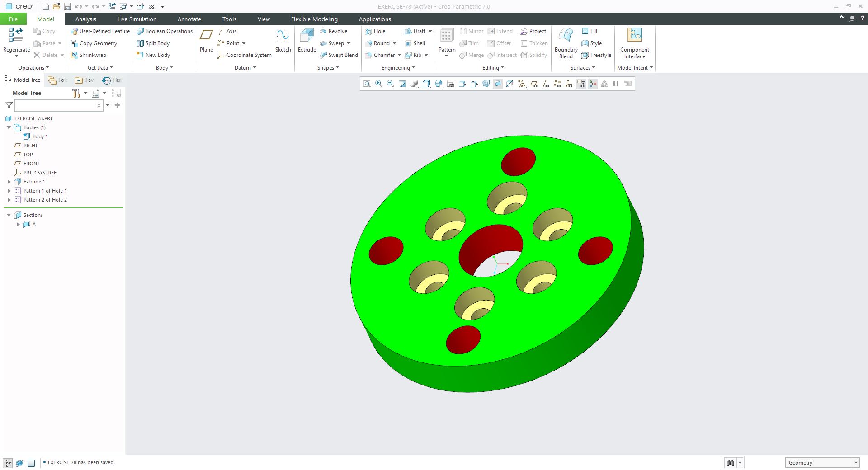Click the Model Tree filter search field
This screenshot has width=868, height=470.
(x=59, y=105)
